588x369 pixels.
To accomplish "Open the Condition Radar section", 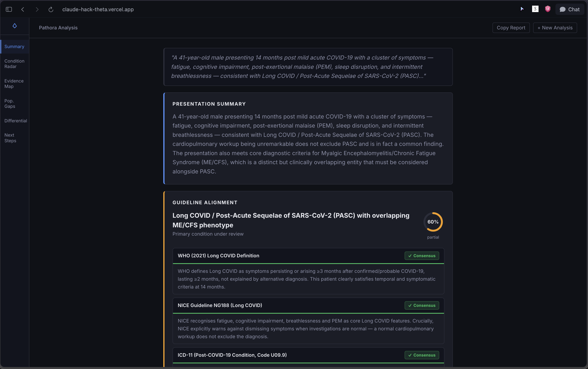I will (x=14, y=64).
